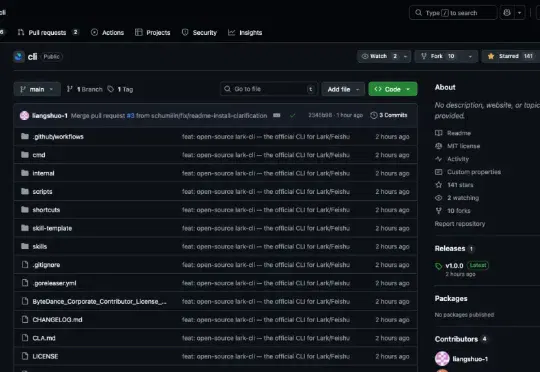Expand the Watch options dropdown arrow
Screen dimensions: 540x372
tap(405, 56)
